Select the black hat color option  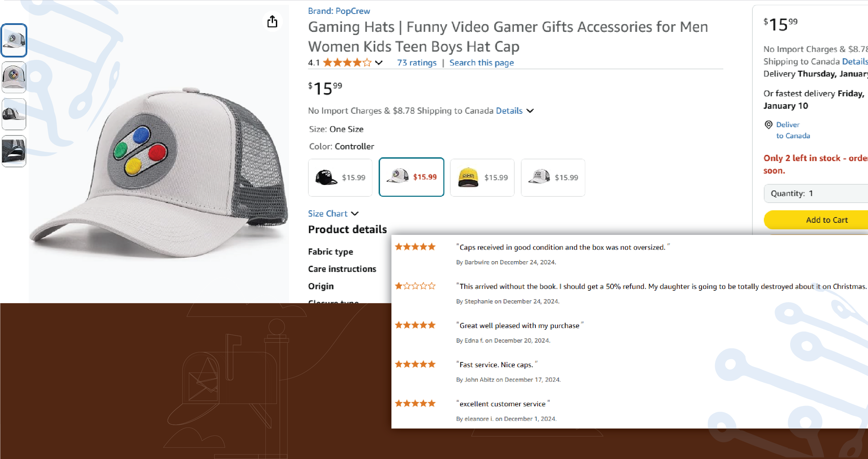340,177
